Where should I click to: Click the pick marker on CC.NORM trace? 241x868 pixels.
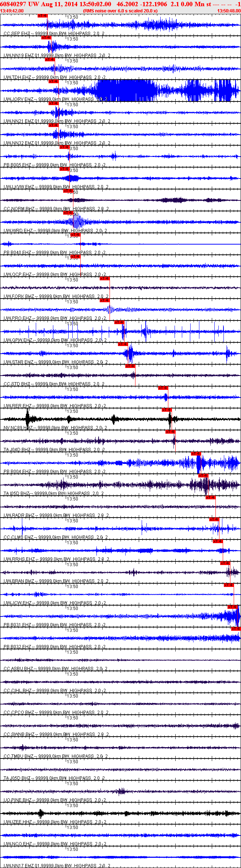tap(68, 191)
